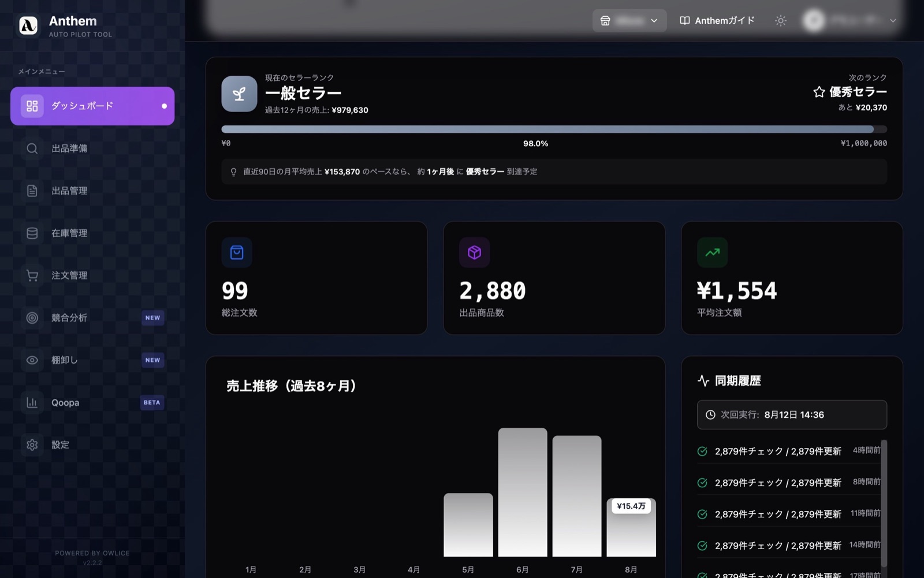Click the 棚卸し eye icon
This screenshot has width=924, height=578.
(x=32, y=360)
